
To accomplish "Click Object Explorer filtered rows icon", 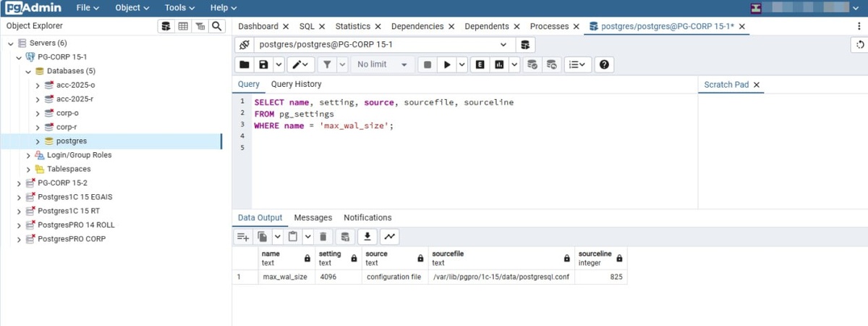I will [199, 26].
